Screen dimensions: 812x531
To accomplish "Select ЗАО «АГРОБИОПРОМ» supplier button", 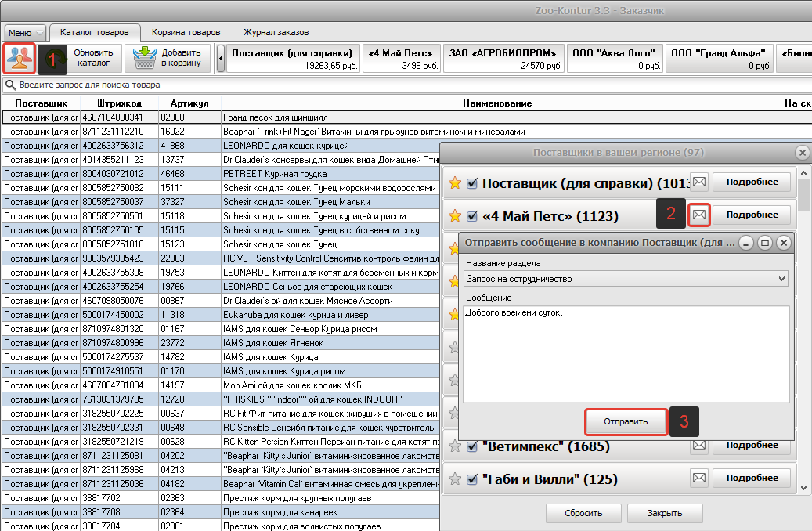I will 503,59.
